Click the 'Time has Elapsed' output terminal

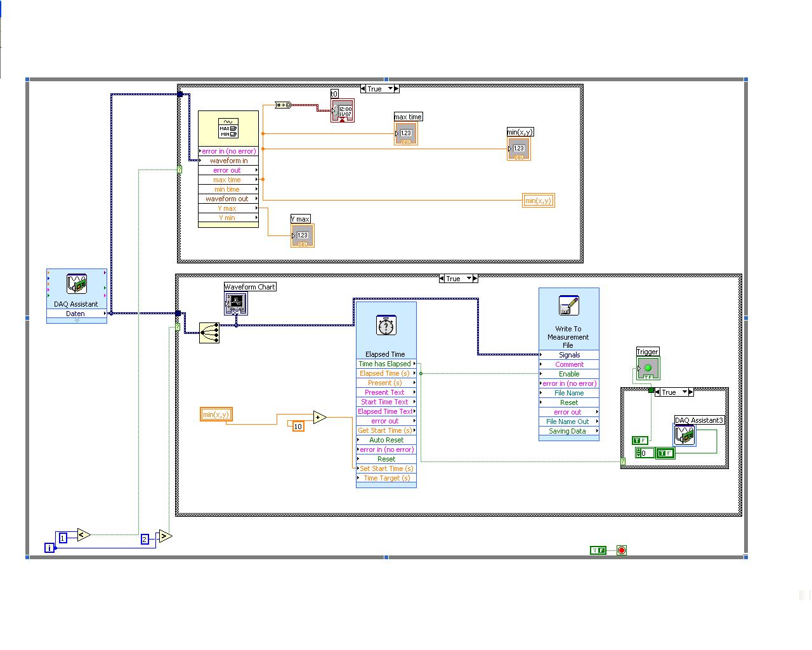point(386,364)
